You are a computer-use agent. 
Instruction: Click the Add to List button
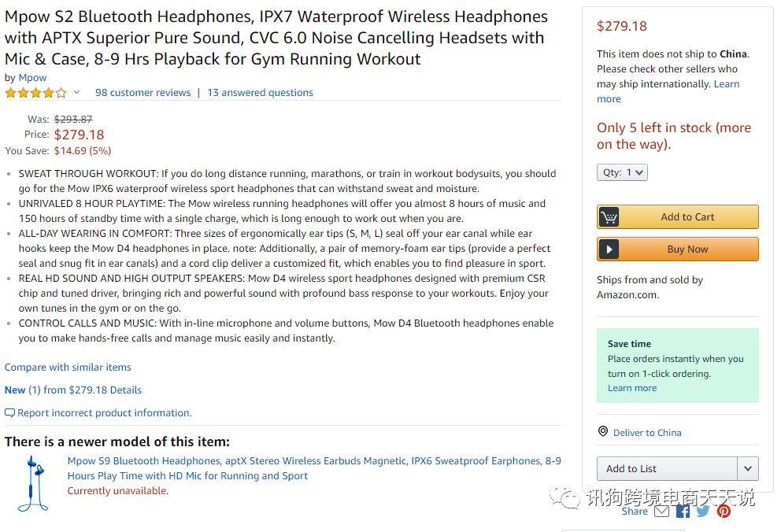click(x=667, y=468)
